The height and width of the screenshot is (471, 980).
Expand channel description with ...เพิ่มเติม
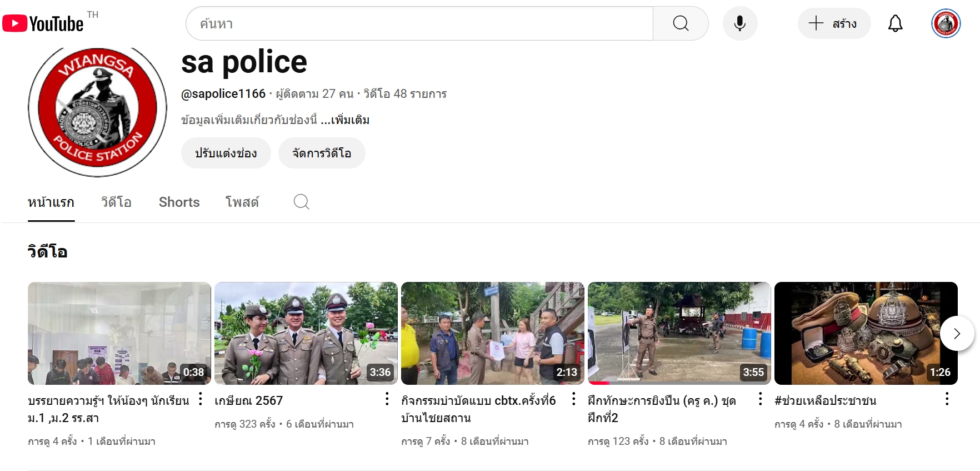point(345,120)
